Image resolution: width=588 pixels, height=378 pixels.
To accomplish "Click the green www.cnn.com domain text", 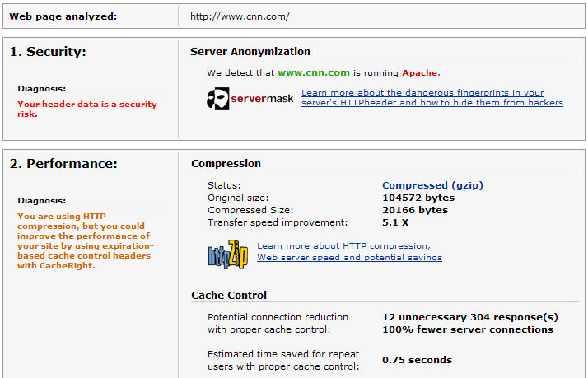I will 314,72.
